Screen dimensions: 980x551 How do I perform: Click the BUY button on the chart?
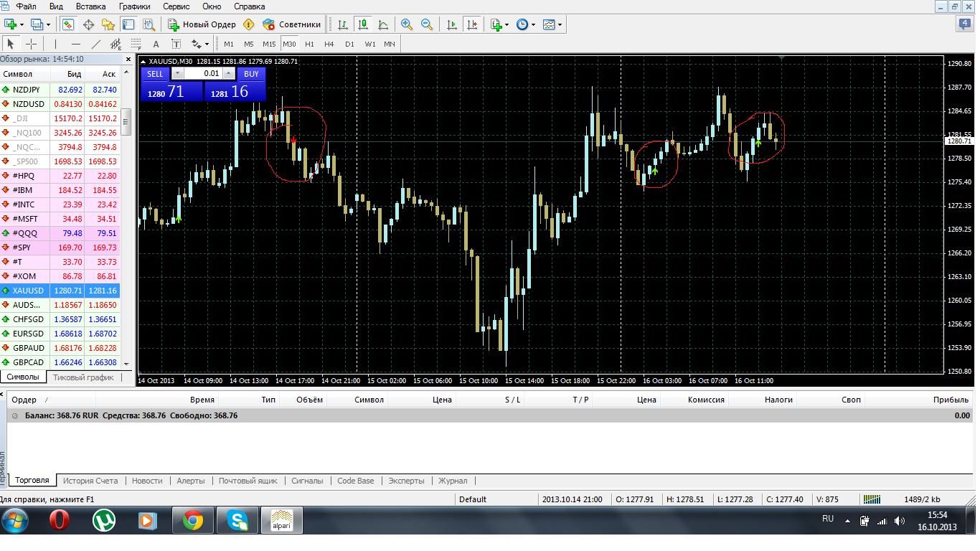(x=251, y=73)
